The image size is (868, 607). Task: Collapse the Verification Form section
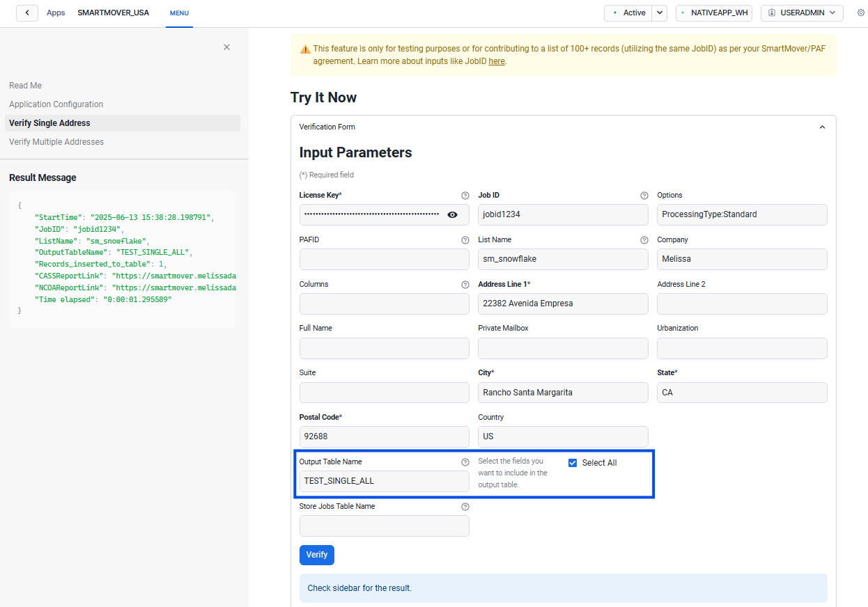pyautogui.click(x=822, y=127)
